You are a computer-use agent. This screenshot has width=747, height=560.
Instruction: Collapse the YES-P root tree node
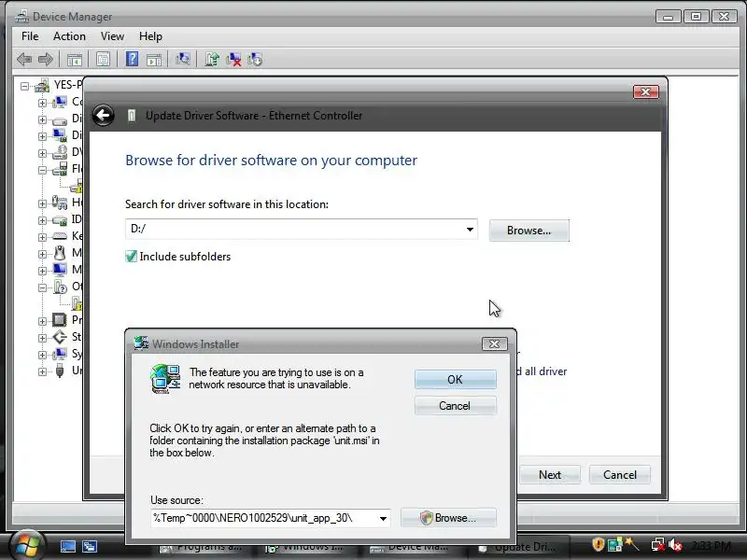(25, 86)
